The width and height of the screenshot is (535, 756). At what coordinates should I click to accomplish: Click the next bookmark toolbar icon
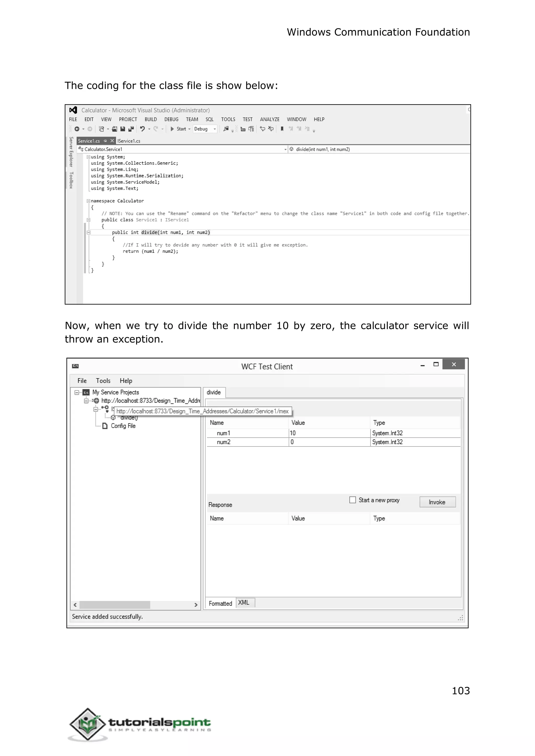coord(299,129)
